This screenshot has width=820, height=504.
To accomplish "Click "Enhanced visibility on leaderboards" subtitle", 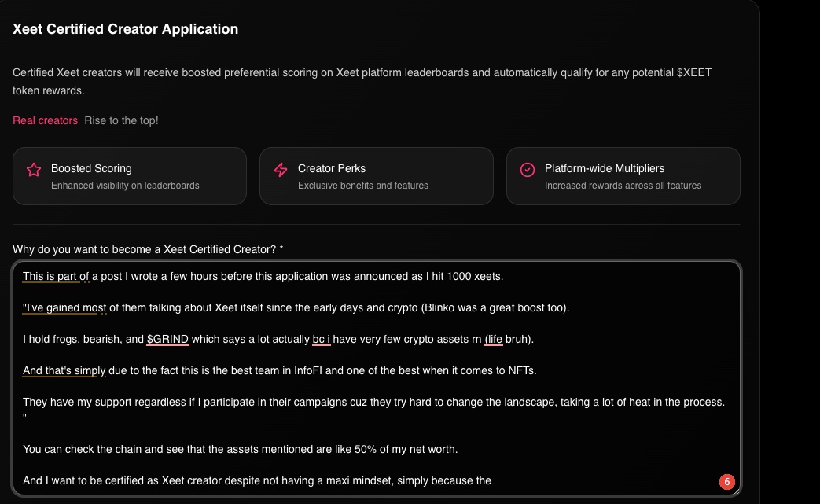I will [x=125, y=186].
